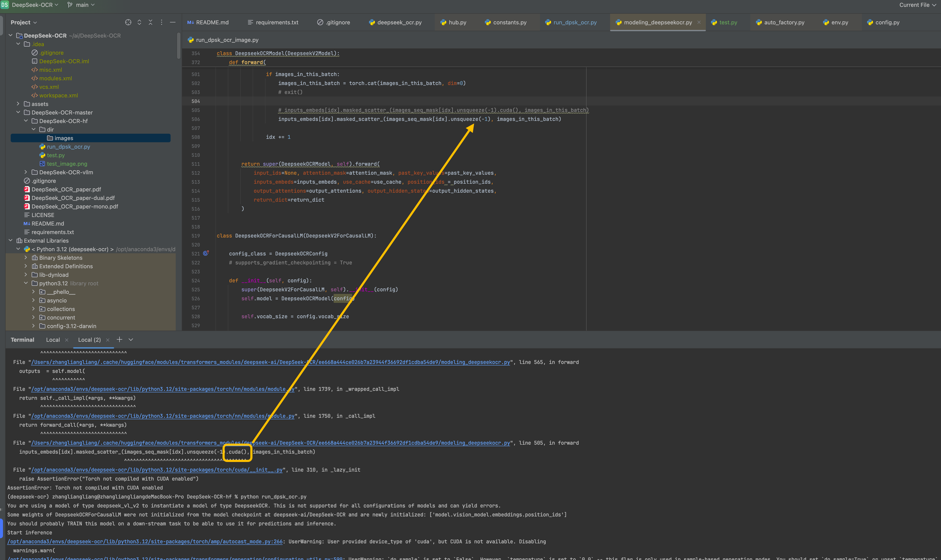
Task: Collapse the DeepSeek-OCR-master folder
Action: click(18, 113)
